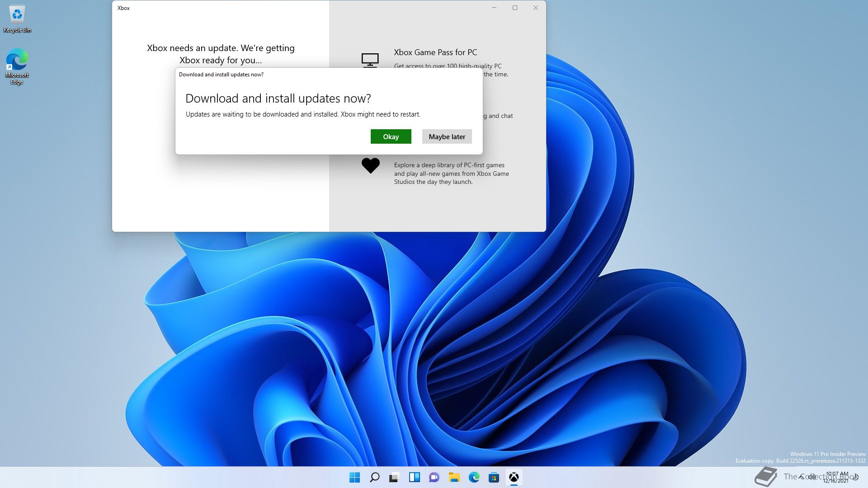Open Task View on taskbar

coord(394,477)
